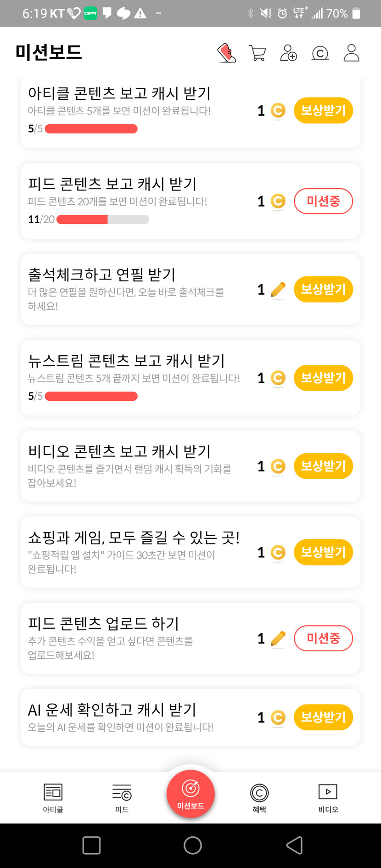The image size is (381, 868).
Task: Claim reward for 아티클 콘텐츠 mission
Action: click(323, 111)
